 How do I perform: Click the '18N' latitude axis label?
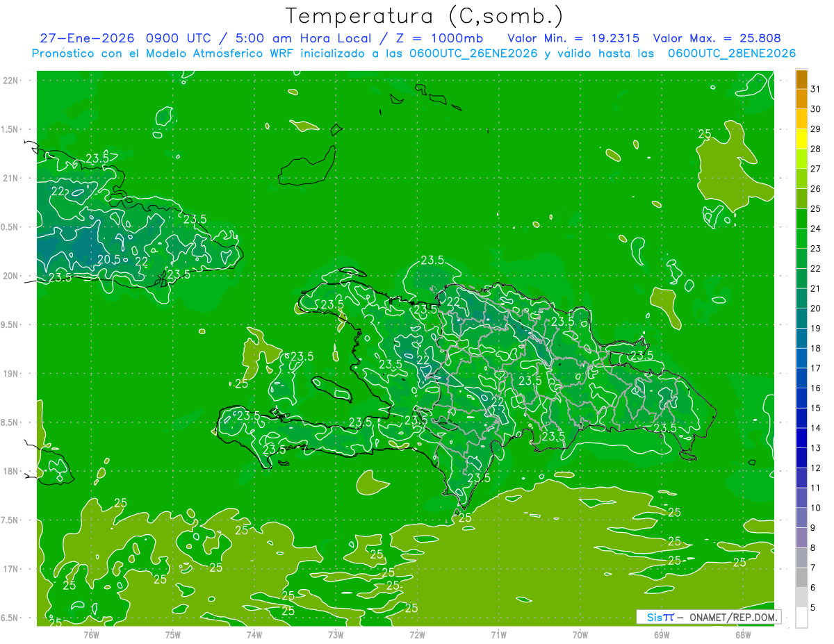10,471
